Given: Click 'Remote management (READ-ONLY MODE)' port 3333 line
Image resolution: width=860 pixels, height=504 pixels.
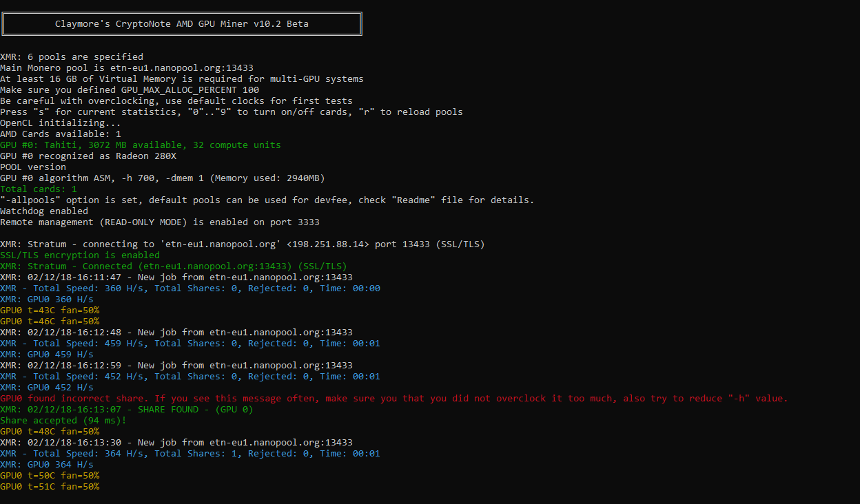Looking at the screenshot, I should [160, 222].
